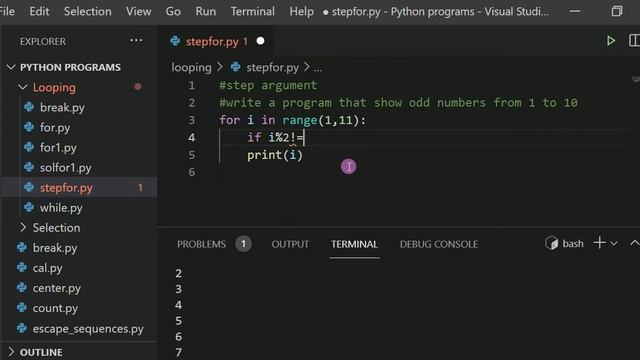The width and height of the screenshot is (640, 360).
Task: Switch to the OUTPUT tab
Action: pyautogui.click(x=290, y=244)
